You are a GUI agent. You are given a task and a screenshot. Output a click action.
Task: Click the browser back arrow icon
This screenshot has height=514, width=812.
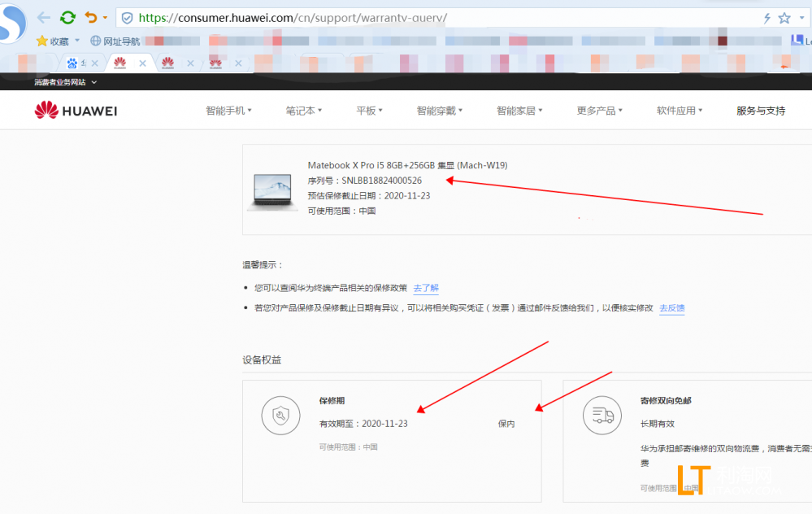44,18
